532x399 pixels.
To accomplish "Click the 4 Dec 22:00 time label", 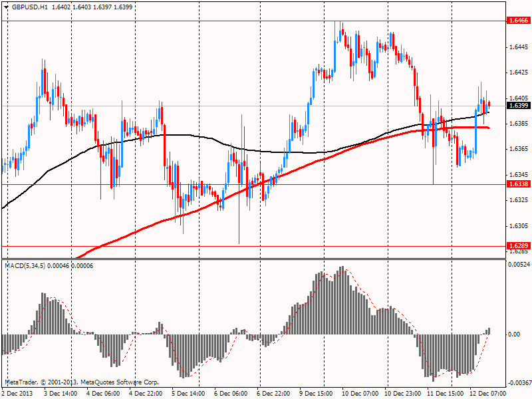I will (146, 394).
